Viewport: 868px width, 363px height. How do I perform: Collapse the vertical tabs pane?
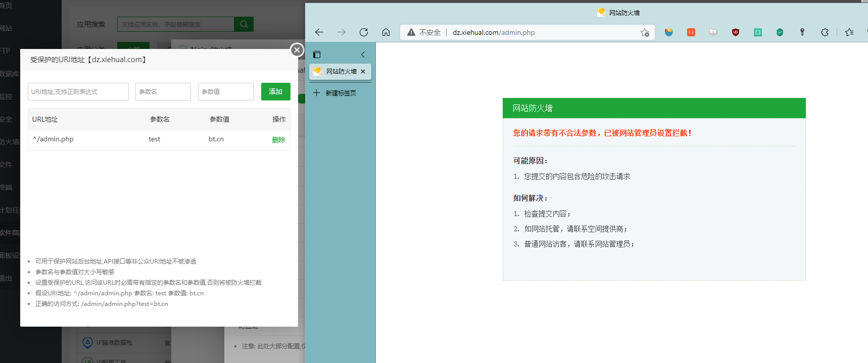363,55
